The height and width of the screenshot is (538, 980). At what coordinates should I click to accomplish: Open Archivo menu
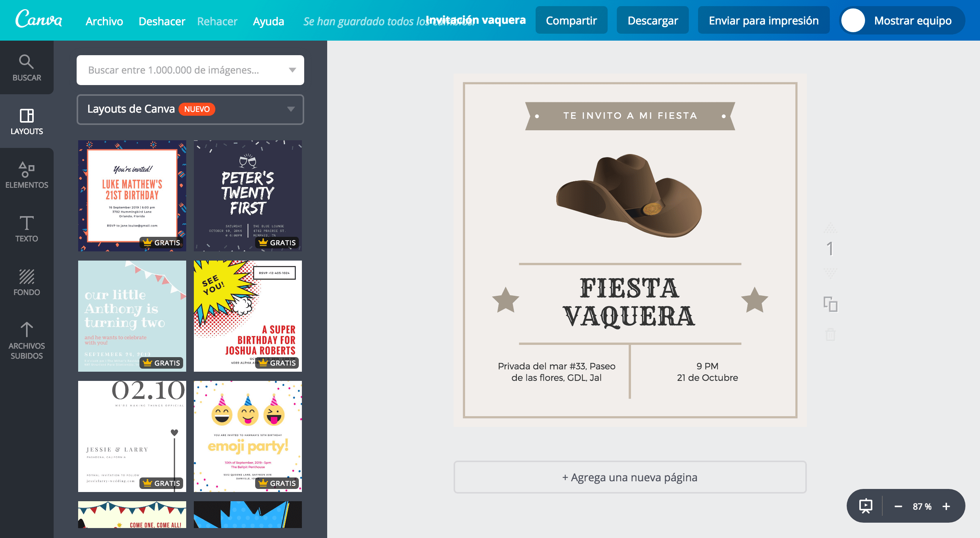[x=104, y=21]
